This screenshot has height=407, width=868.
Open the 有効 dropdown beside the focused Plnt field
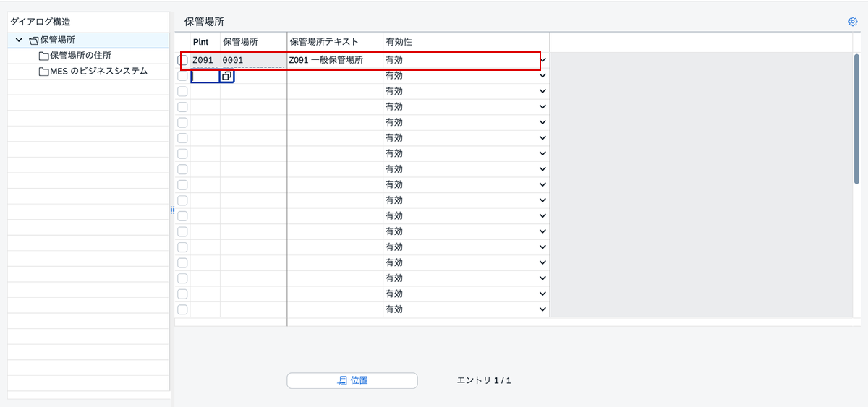tap(543, 76)
